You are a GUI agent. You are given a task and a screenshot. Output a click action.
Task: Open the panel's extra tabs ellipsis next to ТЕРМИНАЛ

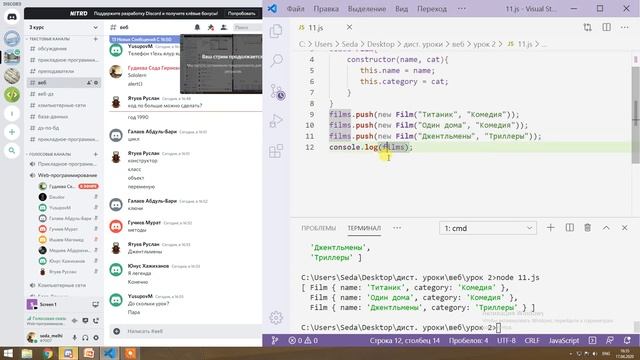tap(397, 228)
